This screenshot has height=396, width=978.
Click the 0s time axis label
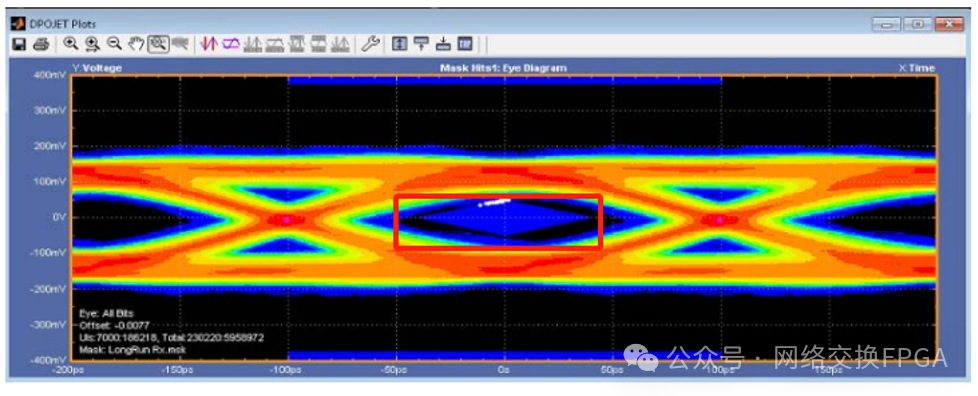point(504,370)
